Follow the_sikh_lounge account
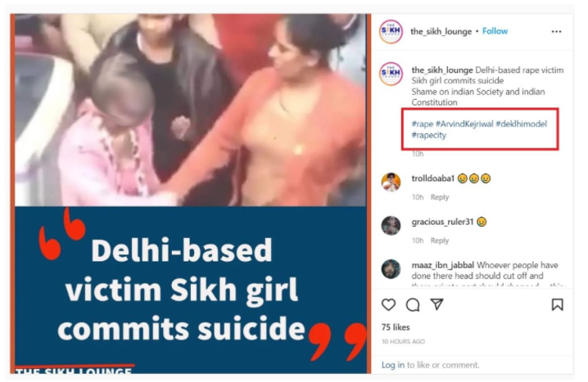The width and height of the screenshot is (588, 382). point(495,31)
